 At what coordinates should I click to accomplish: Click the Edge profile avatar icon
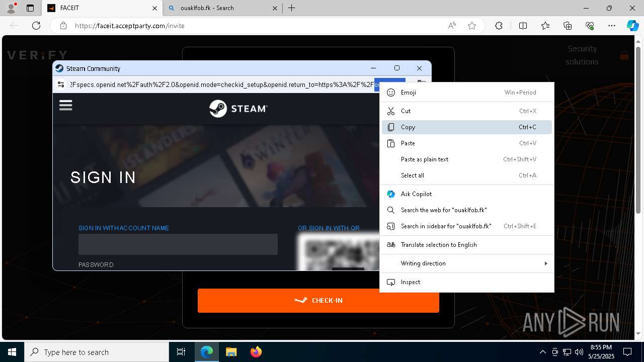[x=11, y=8]
